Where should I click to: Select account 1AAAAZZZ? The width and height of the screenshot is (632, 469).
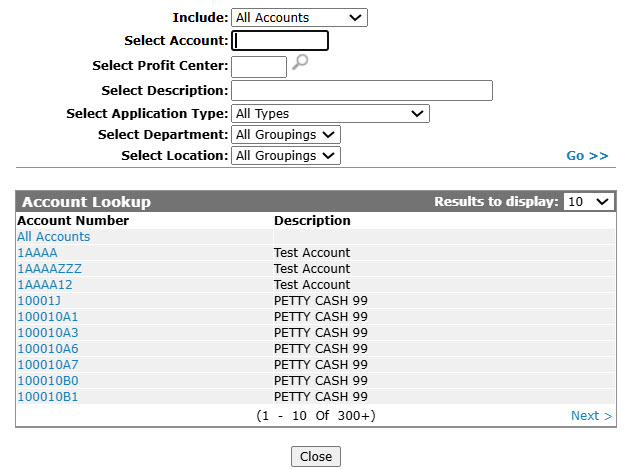tap(50, 269)
